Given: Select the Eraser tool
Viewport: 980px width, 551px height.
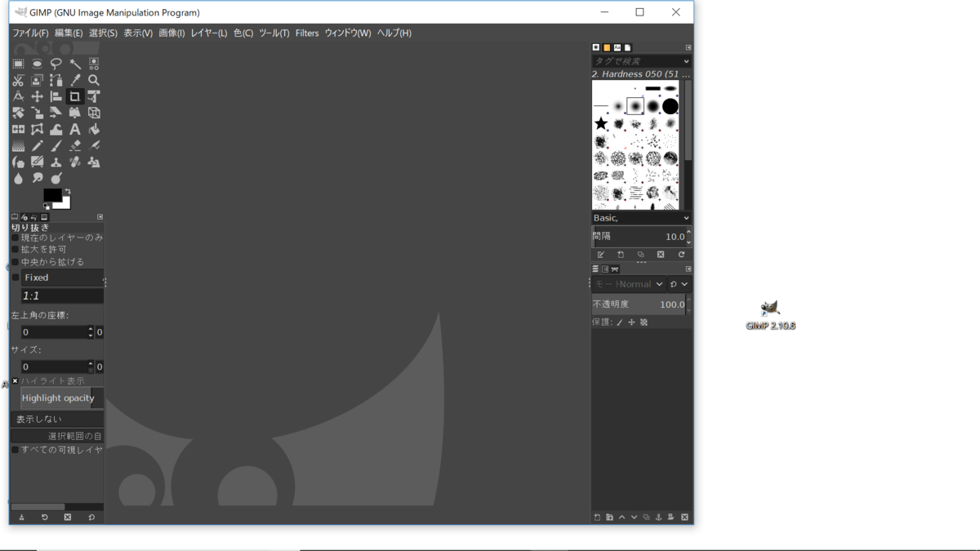Looking at the screenshot, I should click(x=75, y=146).
